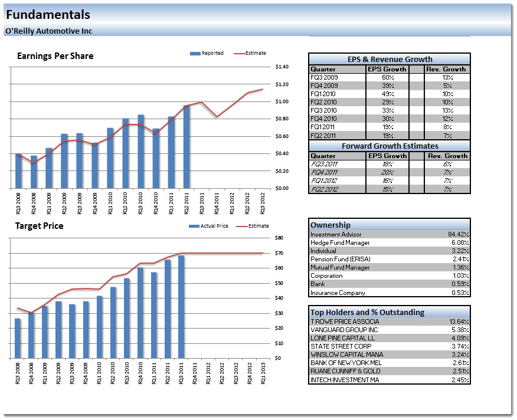
Task: Click the Hedge Fund Manager ownership row label
Action: click(x=340, y=242)
